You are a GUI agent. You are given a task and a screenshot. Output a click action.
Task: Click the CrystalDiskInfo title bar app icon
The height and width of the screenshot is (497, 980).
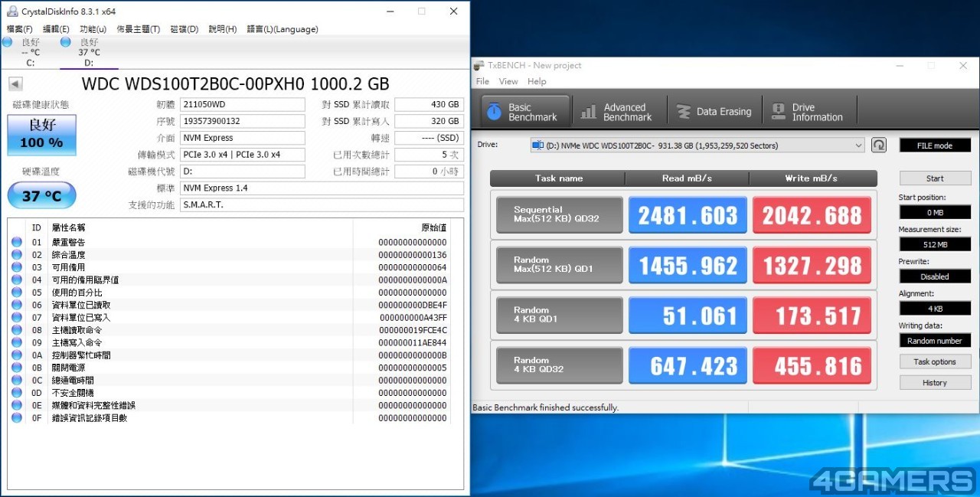click(12, 11)
